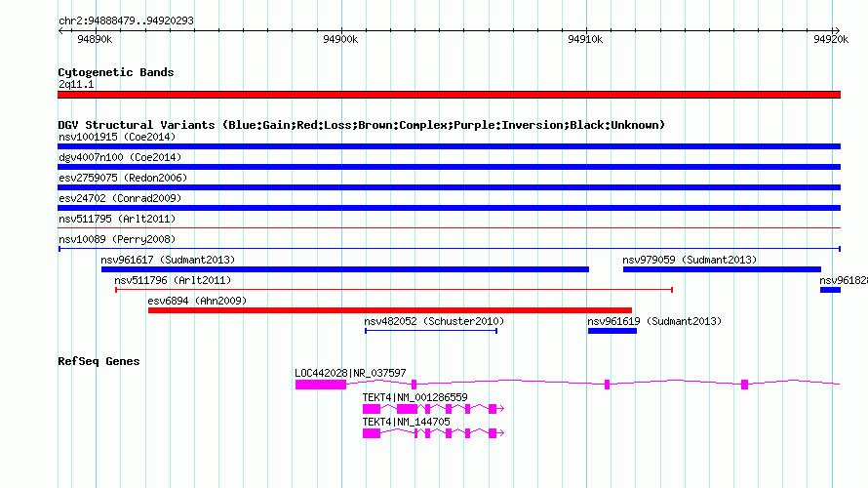The height and width of the screenshot is (488, 868).
Task: Click the LOC442028|NR_037597 gene label
Action: click(350, 374)
